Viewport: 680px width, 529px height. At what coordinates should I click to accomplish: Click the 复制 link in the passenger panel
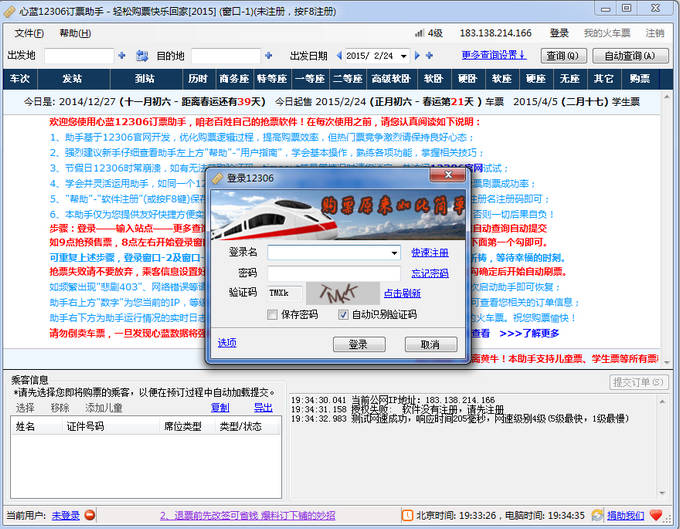point(220,408)
